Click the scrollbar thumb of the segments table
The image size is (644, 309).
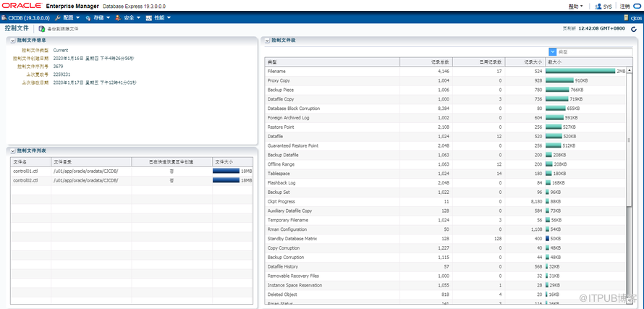(x=629, y=140)
